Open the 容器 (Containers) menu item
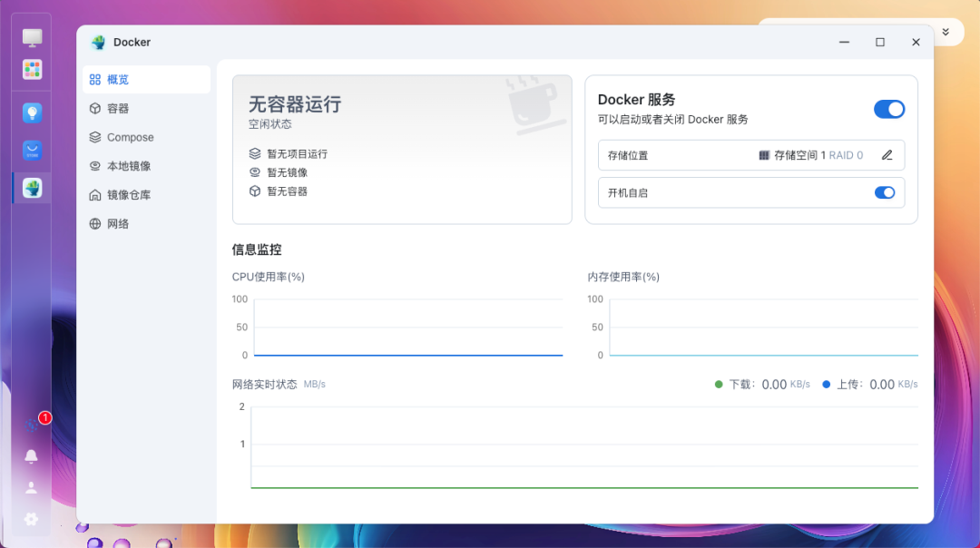 pos(119,108)
